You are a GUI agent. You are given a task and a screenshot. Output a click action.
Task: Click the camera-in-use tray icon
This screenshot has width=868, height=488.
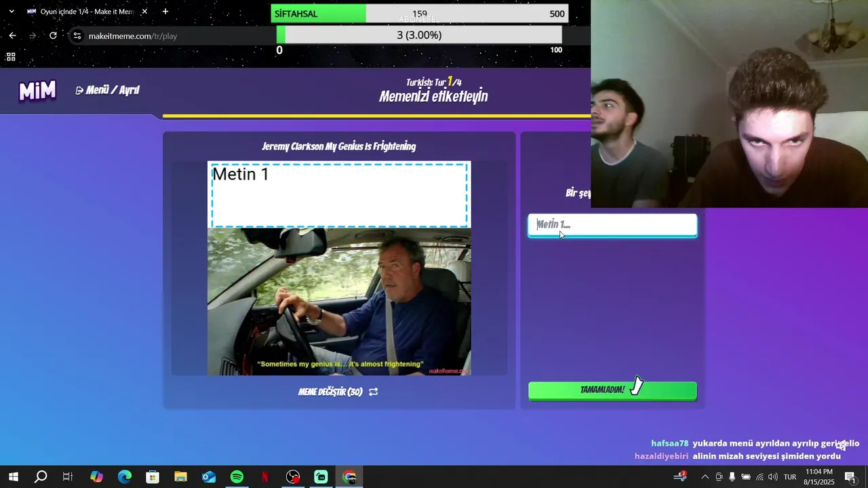pos(719,477)
